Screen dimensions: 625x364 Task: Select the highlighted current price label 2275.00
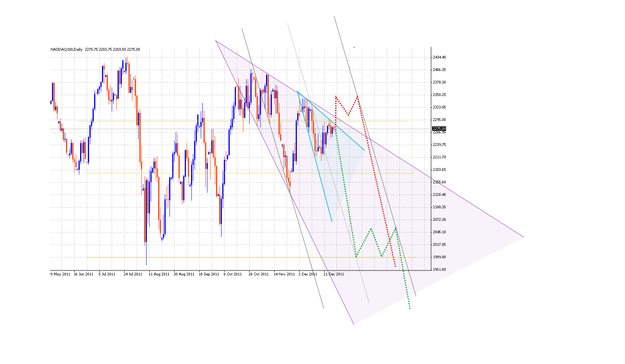[x=439, y=129]
